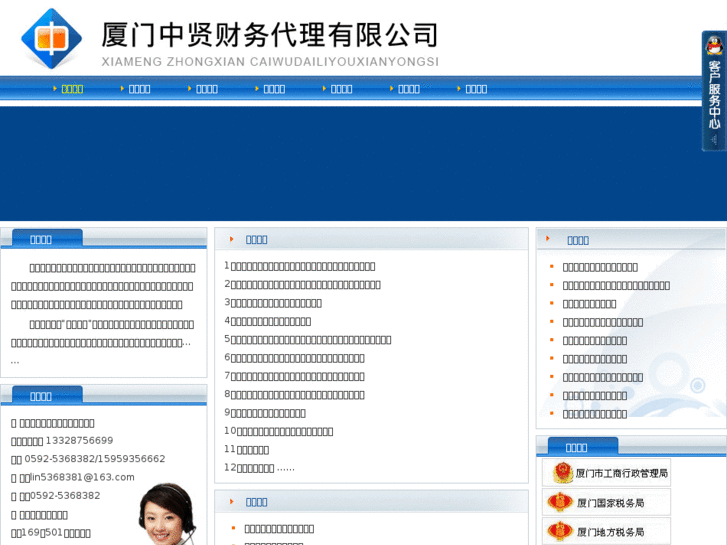The image size is (727, 545).
Task: Open the 厦门市工商行政管理局 link
Action: click(606, 473)
